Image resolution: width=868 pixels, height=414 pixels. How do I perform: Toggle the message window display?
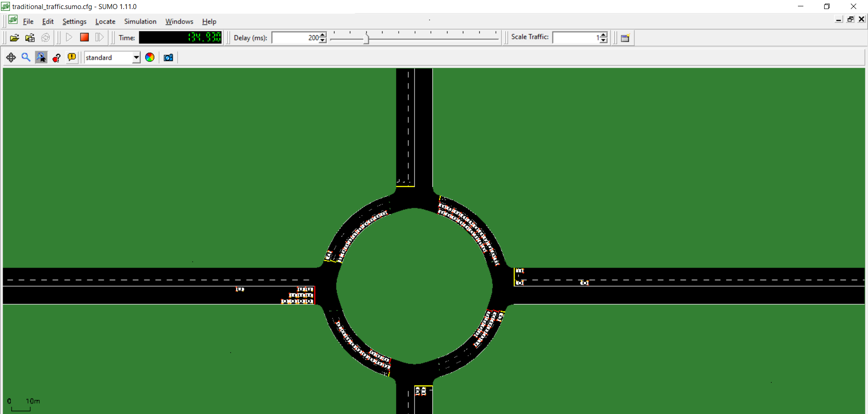[72, 57]
